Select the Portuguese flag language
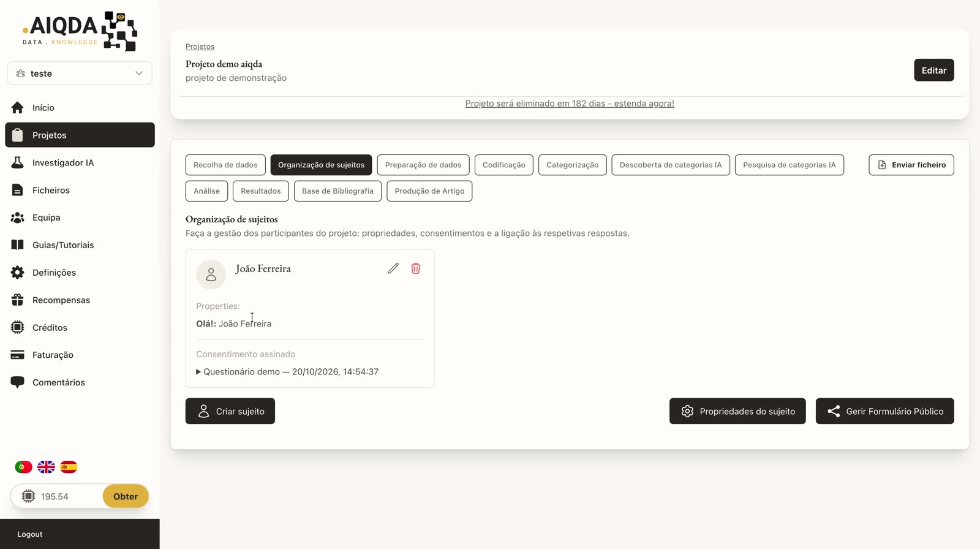Image resolution: width=980 pixels, height=549 pixels. [x=23, y=467]
